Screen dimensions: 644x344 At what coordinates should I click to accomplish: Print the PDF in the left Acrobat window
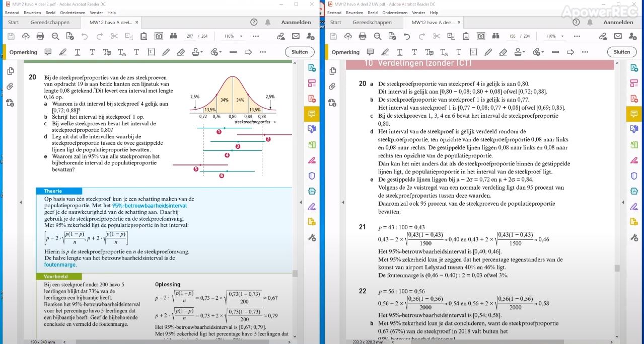(40, 36)
